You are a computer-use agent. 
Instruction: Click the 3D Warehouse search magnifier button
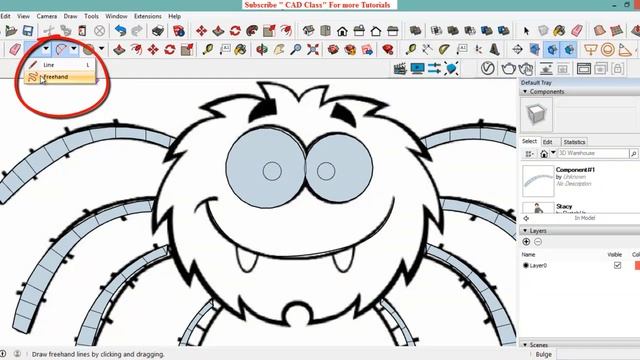click(634, 153)
